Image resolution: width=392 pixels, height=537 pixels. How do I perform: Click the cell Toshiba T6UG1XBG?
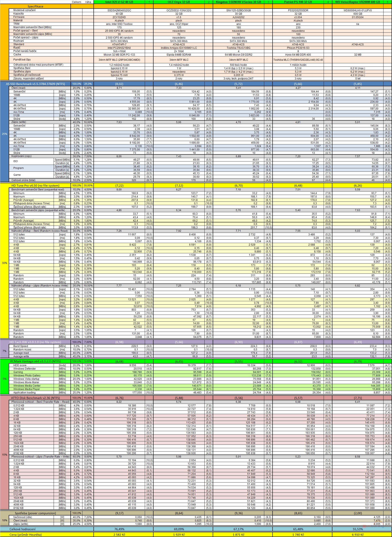238,48
